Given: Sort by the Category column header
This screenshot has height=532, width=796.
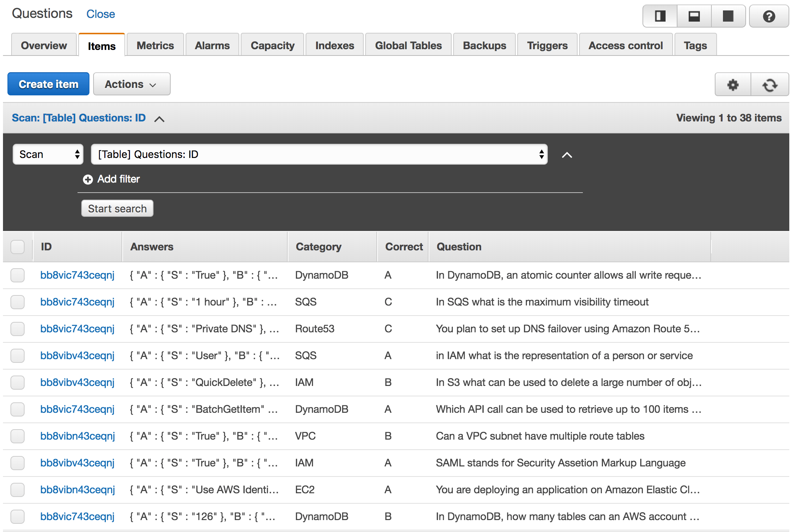Looking at the screenshot, I should (319, 247).
